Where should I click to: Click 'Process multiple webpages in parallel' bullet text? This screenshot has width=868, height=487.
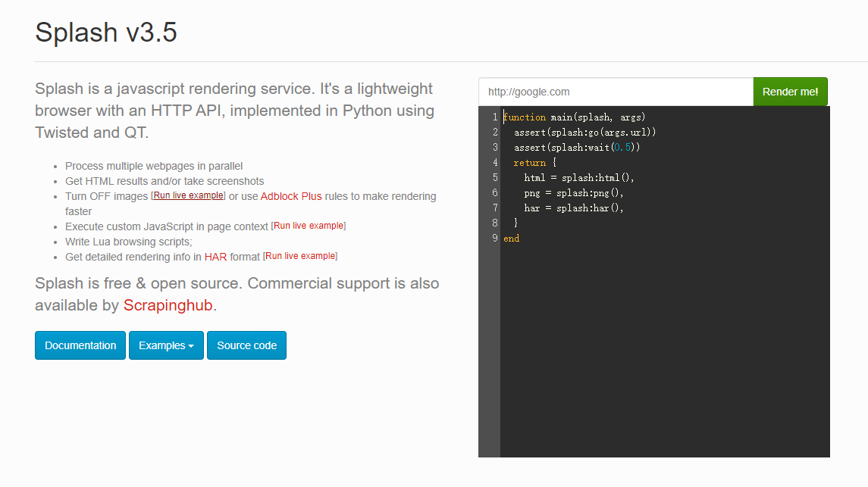(x=154, y=166)
